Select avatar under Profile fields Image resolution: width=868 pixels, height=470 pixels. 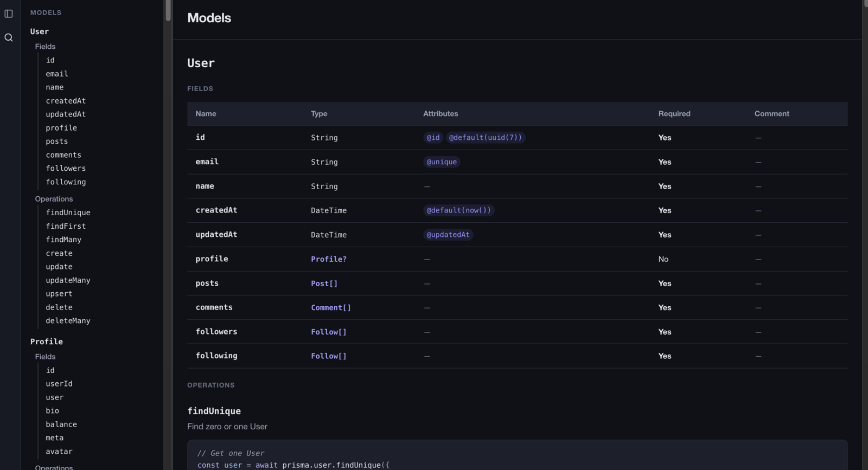click(x=59, y=452)
